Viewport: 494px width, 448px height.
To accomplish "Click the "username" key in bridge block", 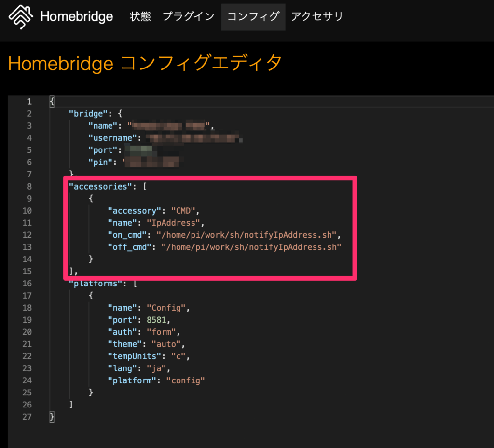I will click(112, 138).
